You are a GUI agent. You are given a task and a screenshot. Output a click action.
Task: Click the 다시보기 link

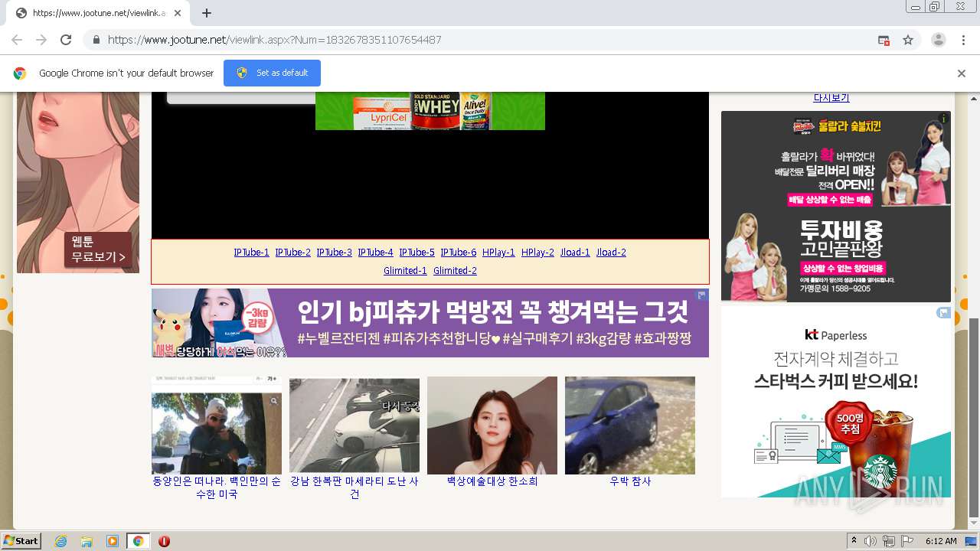coord(831,98)
